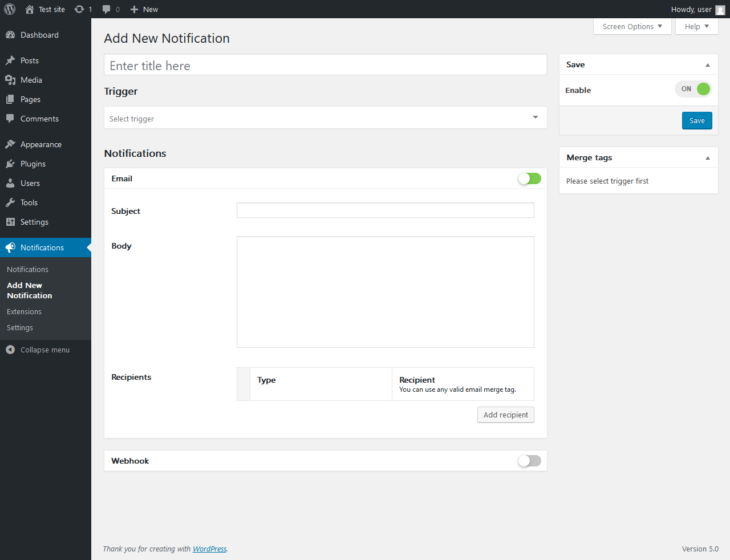The width and height of the screenshot is (730, 560).
Task: Open the WordPress footer link
Action: [x=209, y=549]
